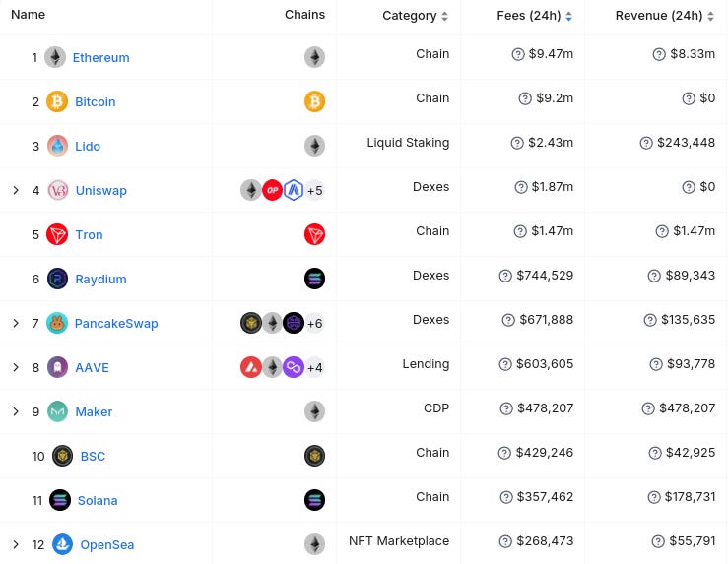
Task: Open the Raydium protocol link
Action: [100, 279]
